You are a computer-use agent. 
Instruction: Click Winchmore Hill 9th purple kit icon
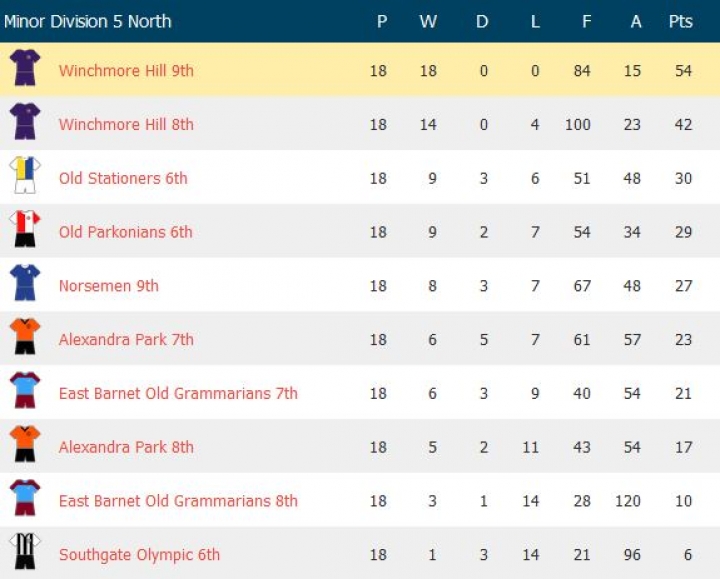[25, 69]
